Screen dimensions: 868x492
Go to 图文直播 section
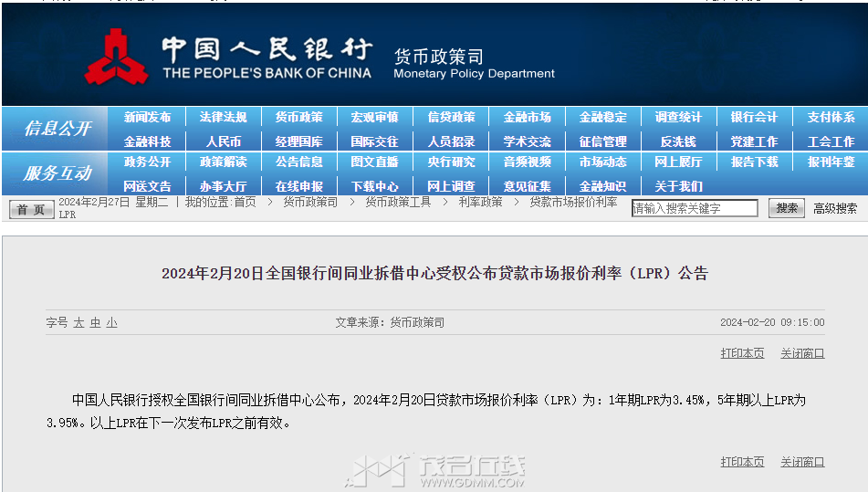coord(375,162)
